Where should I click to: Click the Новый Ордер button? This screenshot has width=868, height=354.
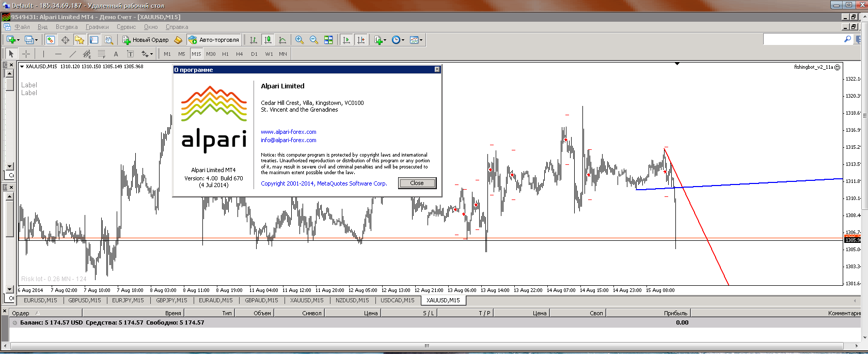146,40
